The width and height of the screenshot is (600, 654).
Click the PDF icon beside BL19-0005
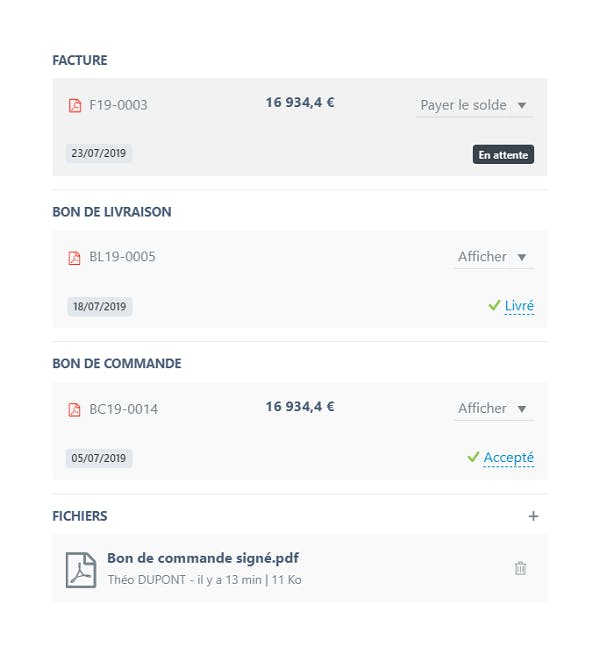pyautogui.click(x=74, y=257)
